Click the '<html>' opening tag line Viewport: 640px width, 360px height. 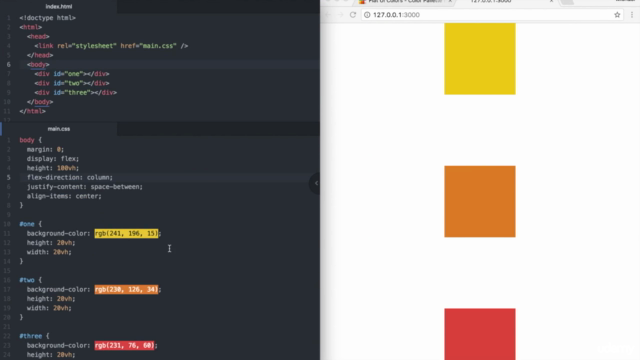[31, 27]
